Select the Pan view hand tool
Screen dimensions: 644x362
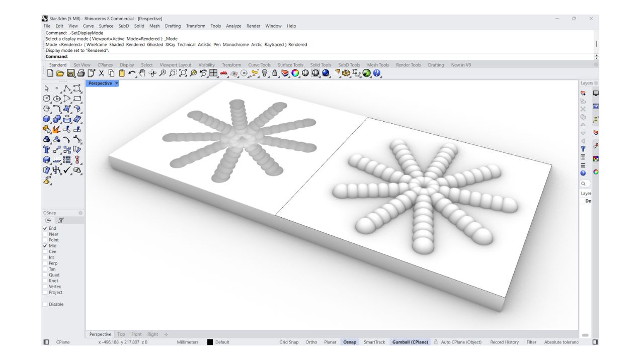point(142,73)
